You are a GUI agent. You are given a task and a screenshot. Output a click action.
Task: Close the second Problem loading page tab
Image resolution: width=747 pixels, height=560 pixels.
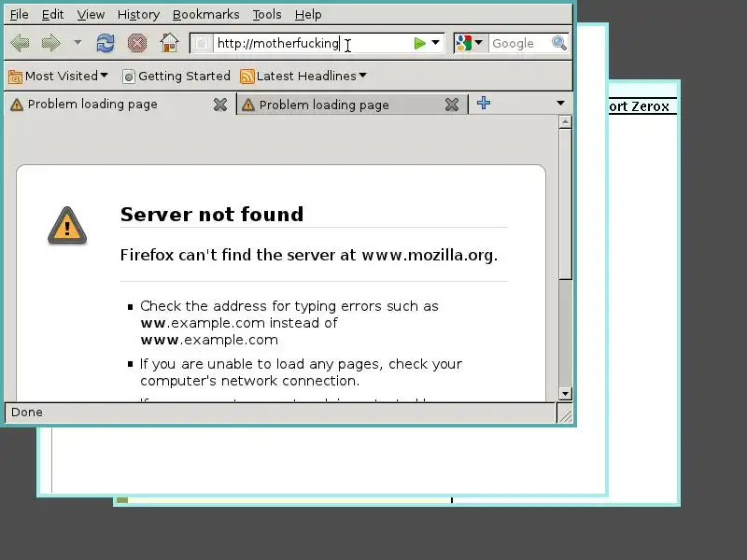click(452, 105)
